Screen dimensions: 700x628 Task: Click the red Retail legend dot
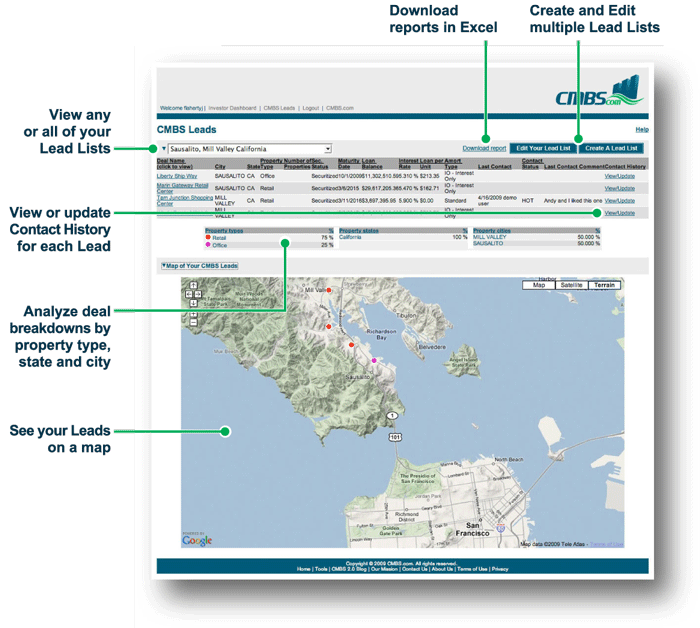tap(208, 237)
